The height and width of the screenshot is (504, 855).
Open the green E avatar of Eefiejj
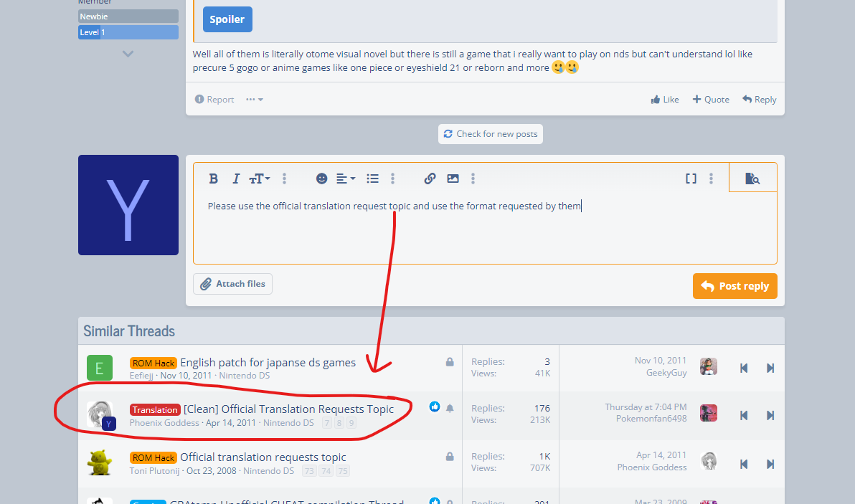[x=99, y=368]
